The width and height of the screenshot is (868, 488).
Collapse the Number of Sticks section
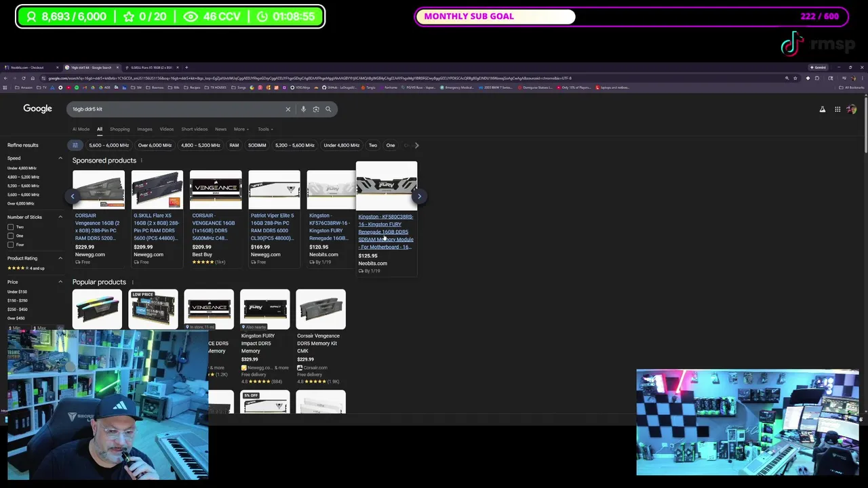pos(60,217)
